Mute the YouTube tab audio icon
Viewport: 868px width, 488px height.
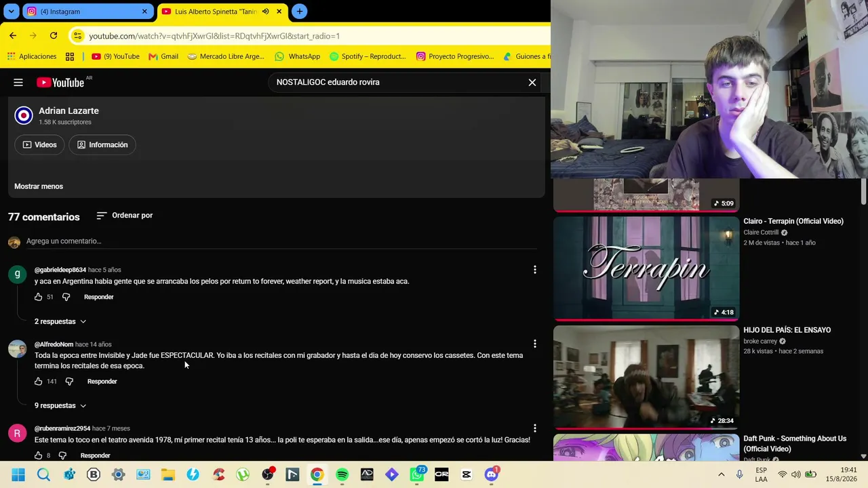(x=265, y=12)
